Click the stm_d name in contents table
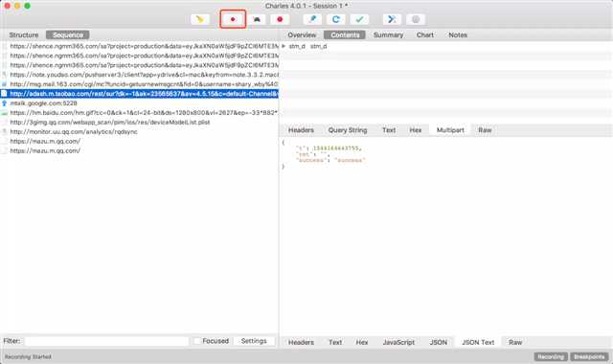The height and width of the screenshot is (364, 613). [297, 46]
